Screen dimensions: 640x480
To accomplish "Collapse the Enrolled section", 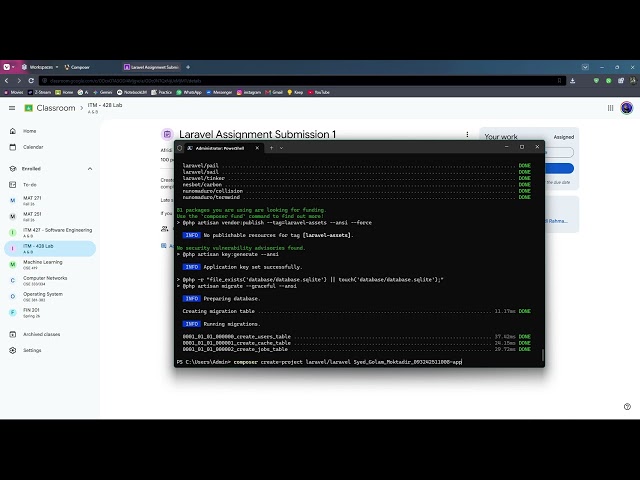I will pos(90,169).
